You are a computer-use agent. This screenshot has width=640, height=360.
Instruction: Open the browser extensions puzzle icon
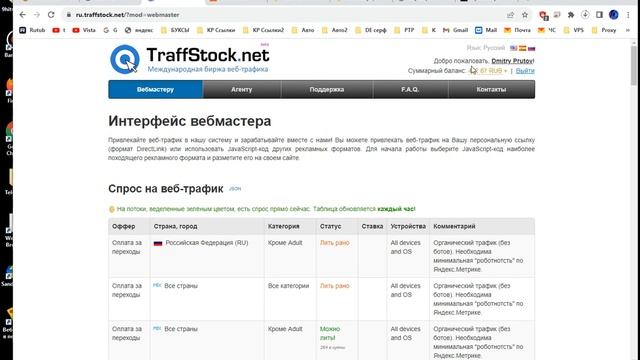pos(571,15)
